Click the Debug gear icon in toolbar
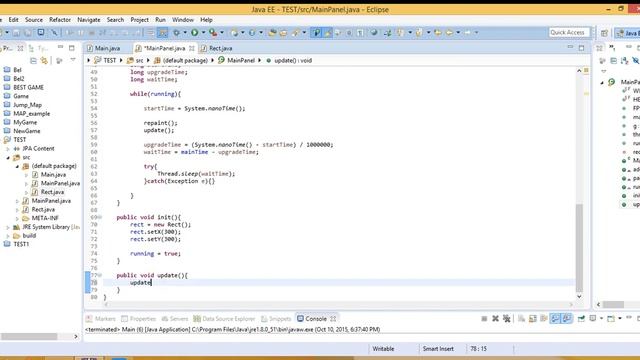This screenshot has width=640, height=360. click(x=176, y=32)
